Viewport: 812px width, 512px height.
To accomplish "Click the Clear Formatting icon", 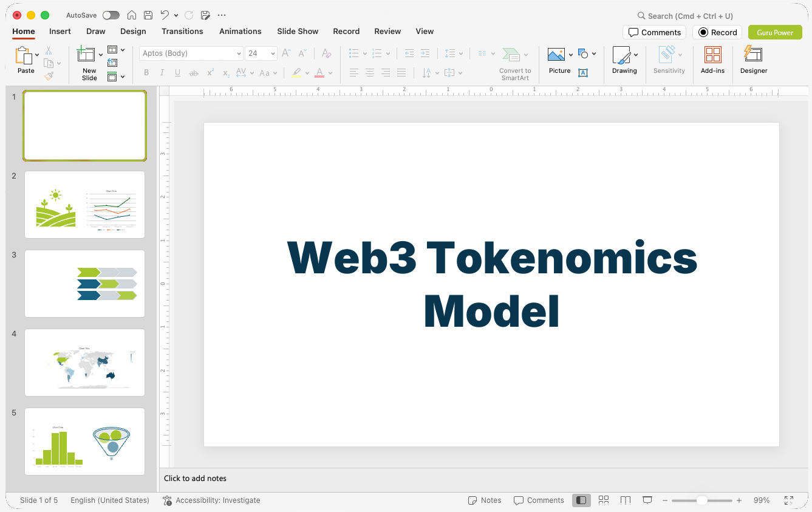I will tap(326, 53).
